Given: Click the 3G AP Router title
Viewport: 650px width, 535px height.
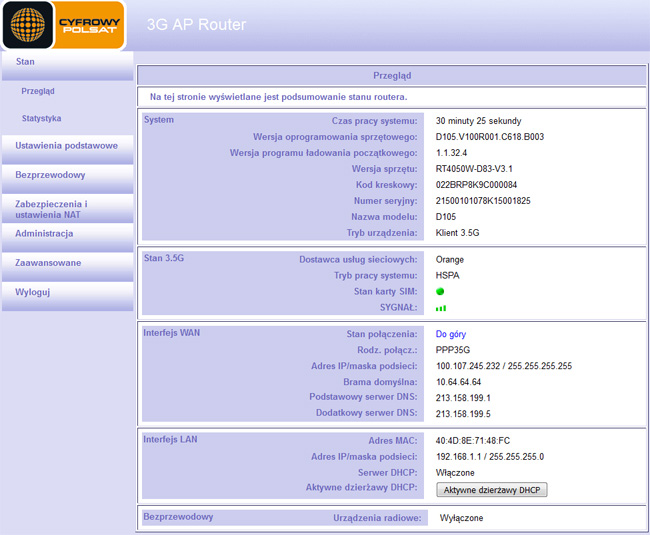Looking at the screenshot, I should pyautogui.click(x=196, y=24).
